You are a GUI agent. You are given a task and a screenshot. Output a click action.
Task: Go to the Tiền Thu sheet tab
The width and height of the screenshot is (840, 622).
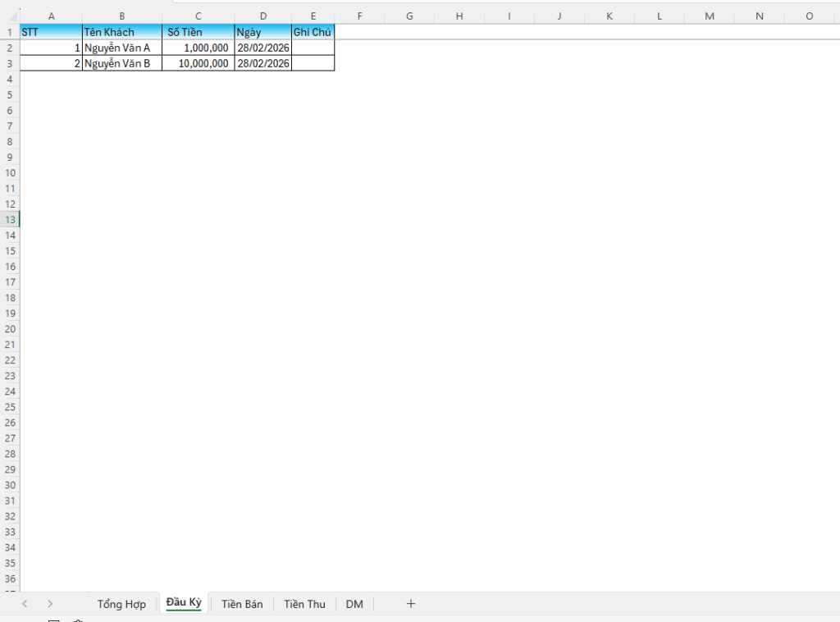click(304, 604)
